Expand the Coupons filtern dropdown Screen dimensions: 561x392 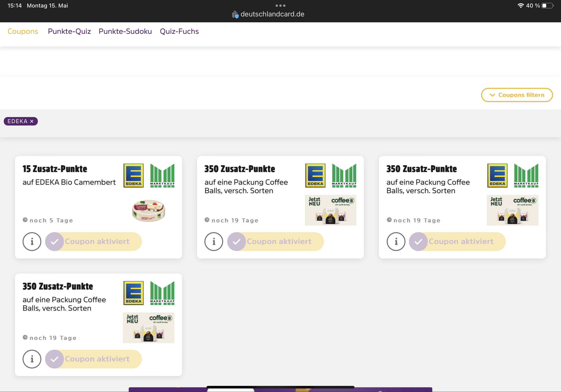point(517,95)
